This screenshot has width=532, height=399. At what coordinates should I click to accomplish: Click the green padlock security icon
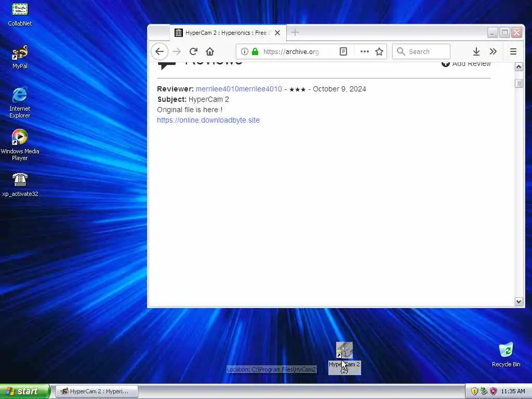(255, 51)
